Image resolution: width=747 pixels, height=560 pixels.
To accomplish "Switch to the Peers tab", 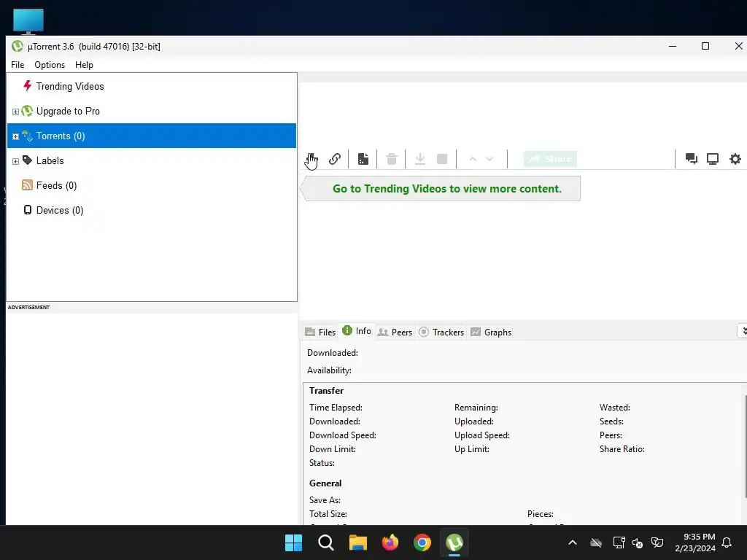I will (395, 332).
